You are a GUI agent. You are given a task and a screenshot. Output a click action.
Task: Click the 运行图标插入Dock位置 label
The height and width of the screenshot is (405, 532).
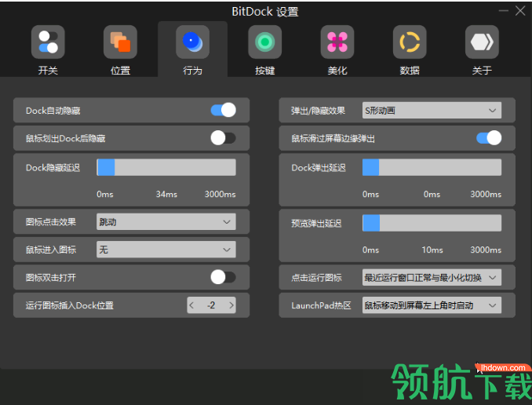pos(70,305)
